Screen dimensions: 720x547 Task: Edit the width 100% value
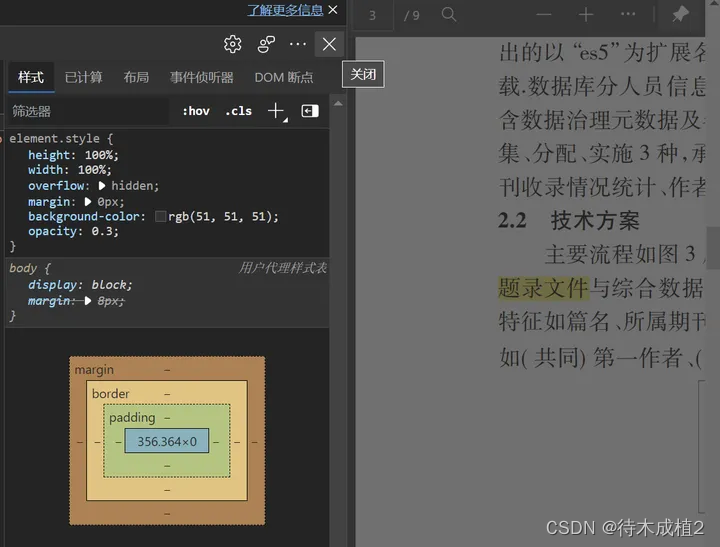(x=92, y=170)
